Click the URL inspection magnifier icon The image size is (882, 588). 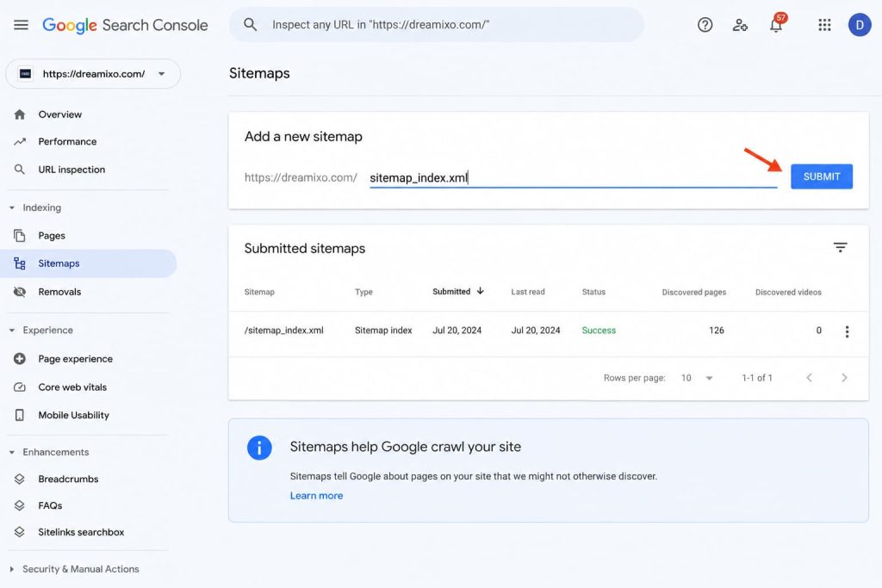click(20, 170)
